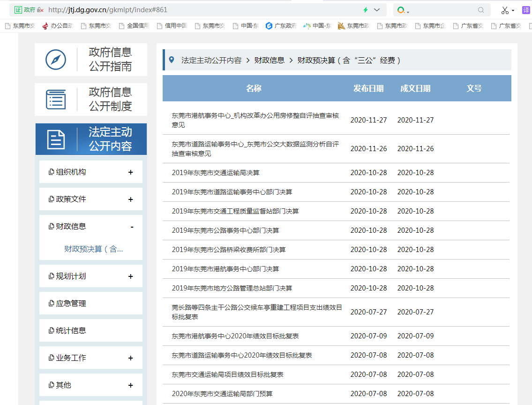Click the 法定主动公开内容 breadcrumb
The width and height of the screenshot is (532, 405).
[211, 61]
